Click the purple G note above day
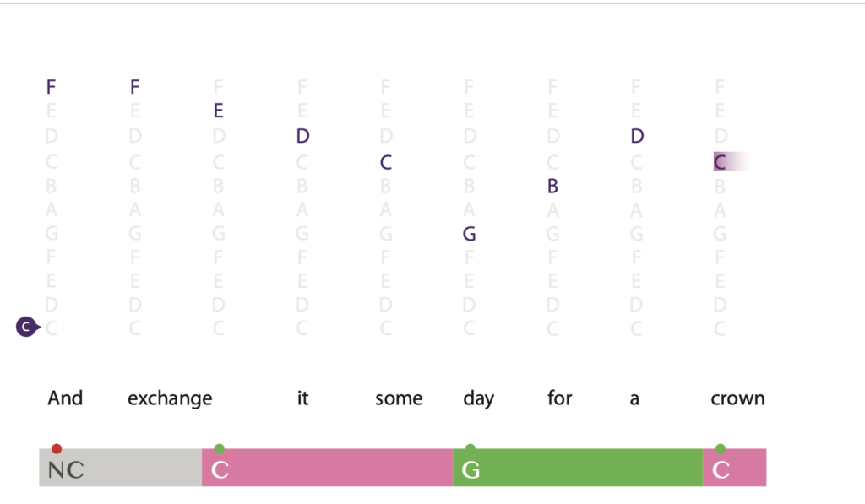The height and width of the screenshot is (504, 865). click(x=470, y=234)
